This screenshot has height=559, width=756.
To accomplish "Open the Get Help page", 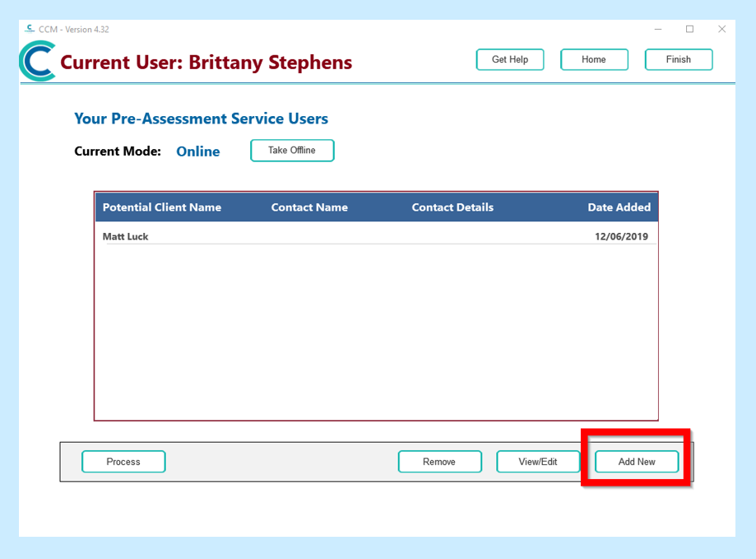I will (x=510, y=59).
